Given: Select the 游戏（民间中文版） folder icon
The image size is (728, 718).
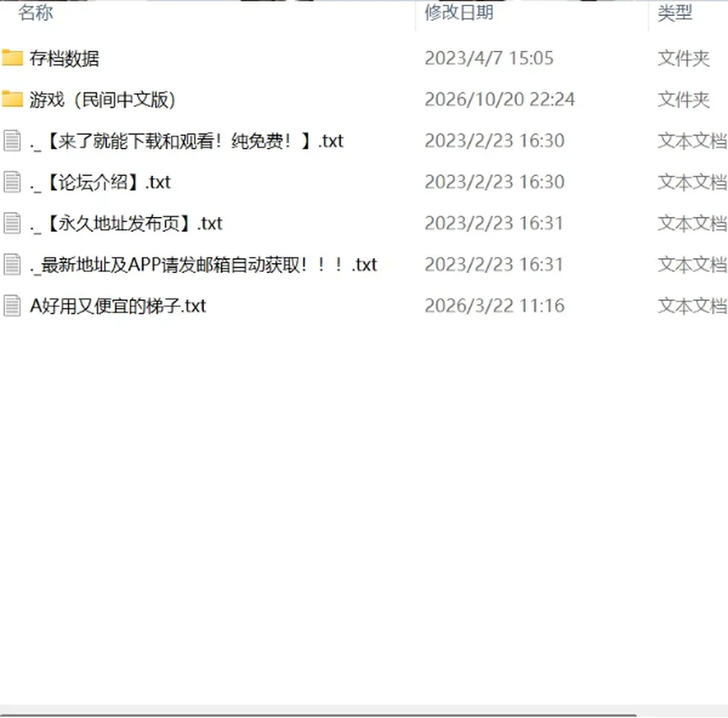Looking at the screenshot, I should [x=12, y=99].
